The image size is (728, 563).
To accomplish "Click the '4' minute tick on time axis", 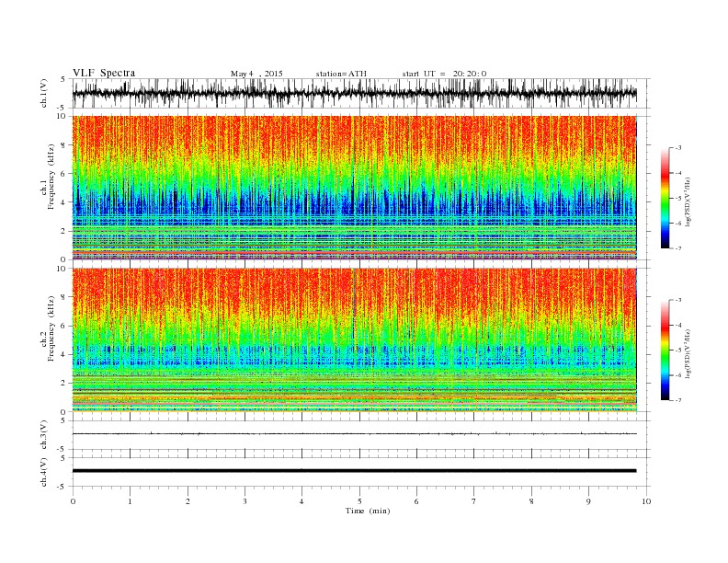I will 302,501.
